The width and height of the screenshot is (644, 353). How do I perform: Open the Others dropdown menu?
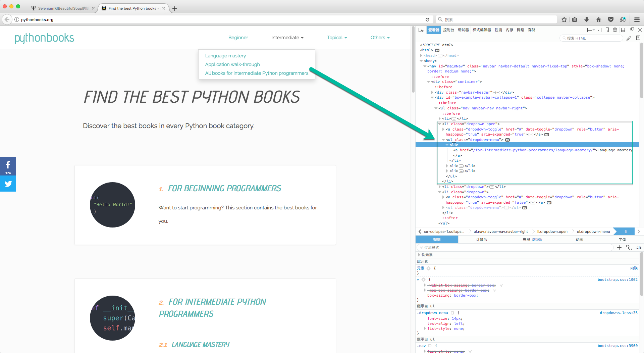coord(380,38)
